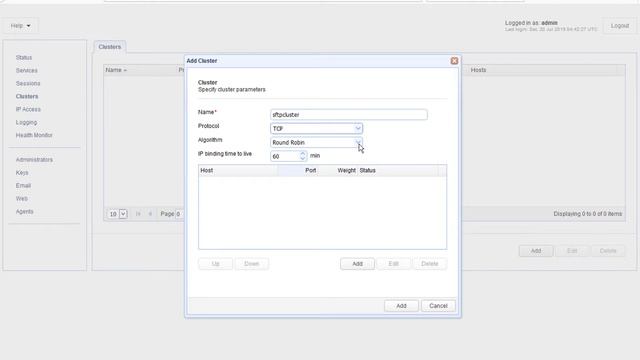Screen dimensions: 640x360
Task: Open Status in the sidebar
Action: (x=24, y=58)
